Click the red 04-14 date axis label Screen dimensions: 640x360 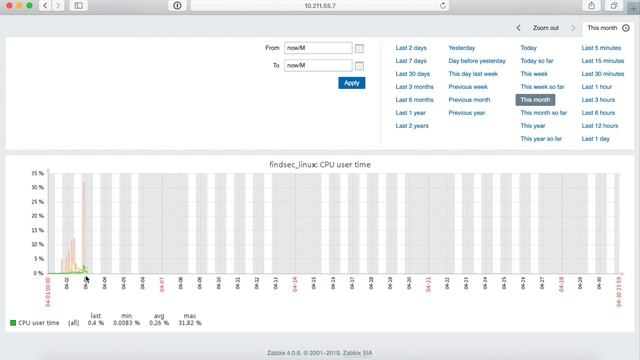(x=295, y=284)
